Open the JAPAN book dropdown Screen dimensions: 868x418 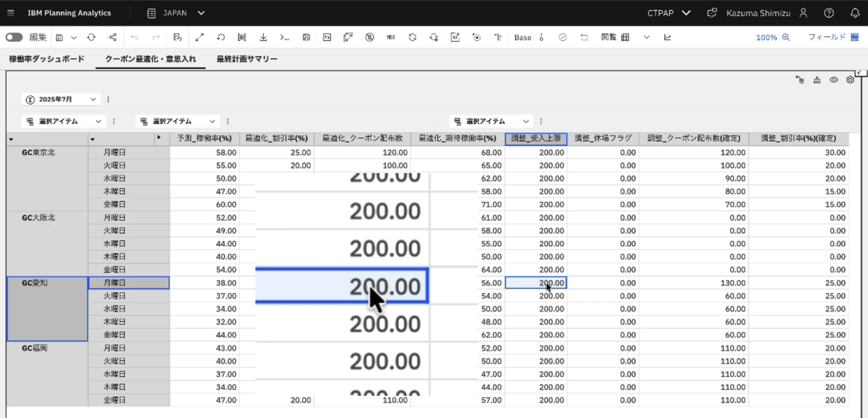(175, 13)
